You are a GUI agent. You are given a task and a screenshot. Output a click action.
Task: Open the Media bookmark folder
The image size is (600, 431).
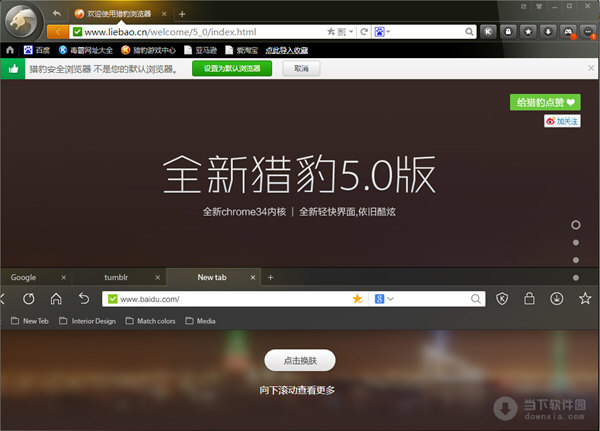pyautogui.click(x=201, y=321)
